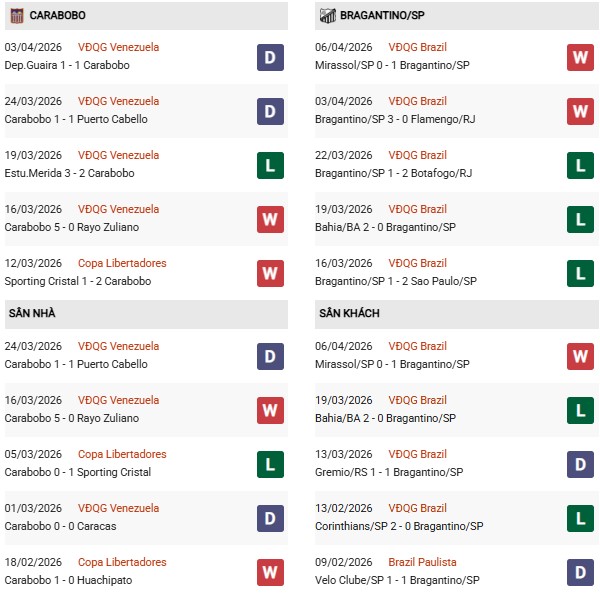
Task: Click the Carabobo 0 - 1 Sporting Cristal match
Action: tap(78, 472)
